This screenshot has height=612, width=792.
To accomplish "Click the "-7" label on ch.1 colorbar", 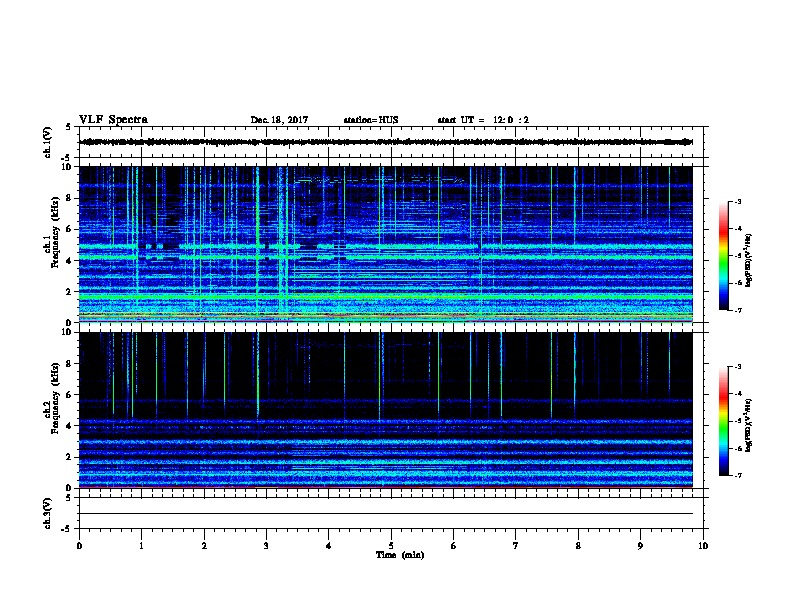I will click(737, 310).
